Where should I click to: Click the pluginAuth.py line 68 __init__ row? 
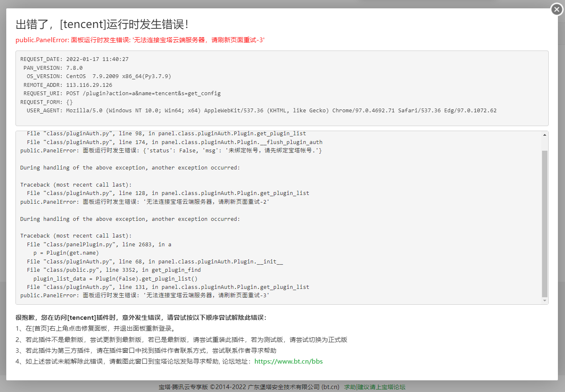155,262
